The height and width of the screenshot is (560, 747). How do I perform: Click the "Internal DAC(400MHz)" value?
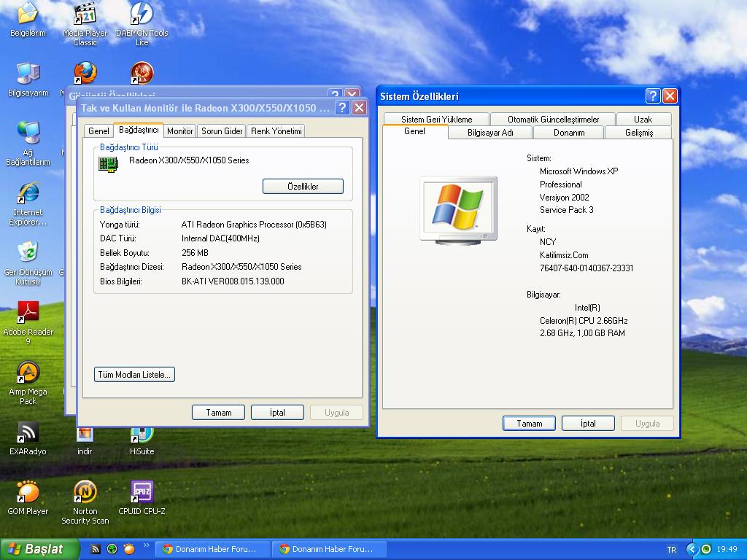coord(220,238)
